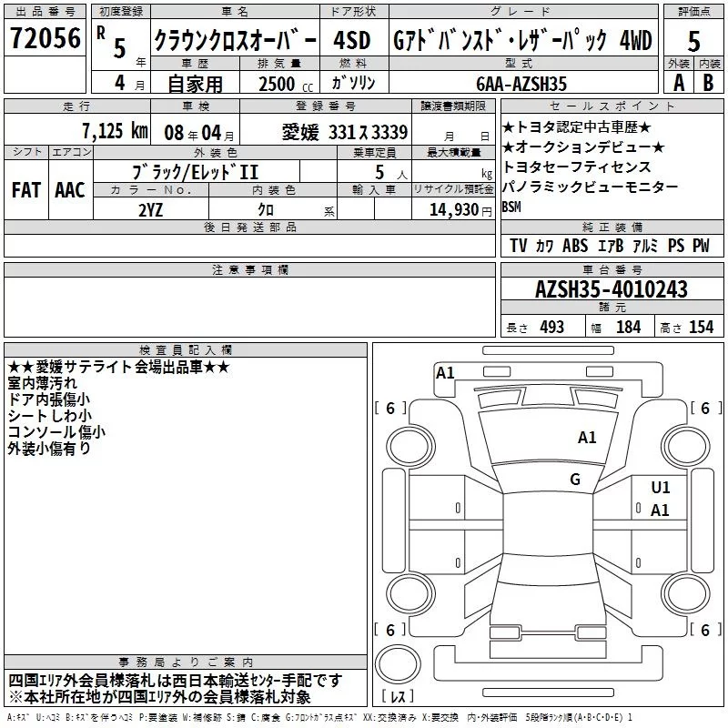728x728 pixels.
Task: Click the U1 damage mark on diagram
Action: pyautogui.click(x=661, y=488)
